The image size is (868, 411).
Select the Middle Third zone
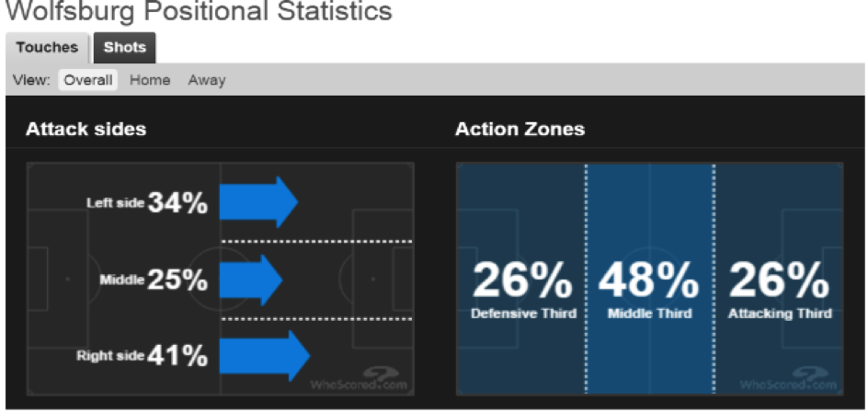(649, 279)
